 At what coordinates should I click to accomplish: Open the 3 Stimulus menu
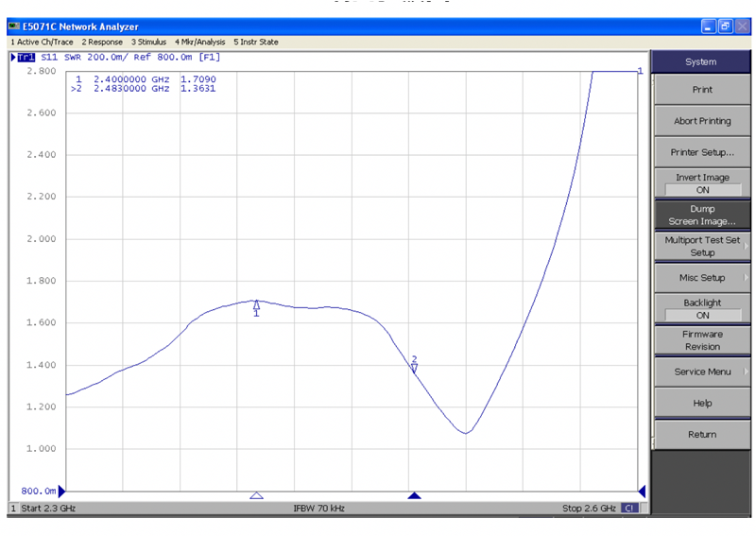tap(148, 42)
